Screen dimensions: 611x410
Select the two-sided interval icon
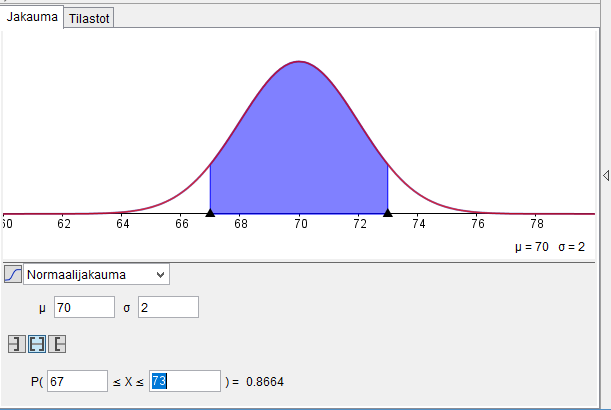tap(37, 345)
